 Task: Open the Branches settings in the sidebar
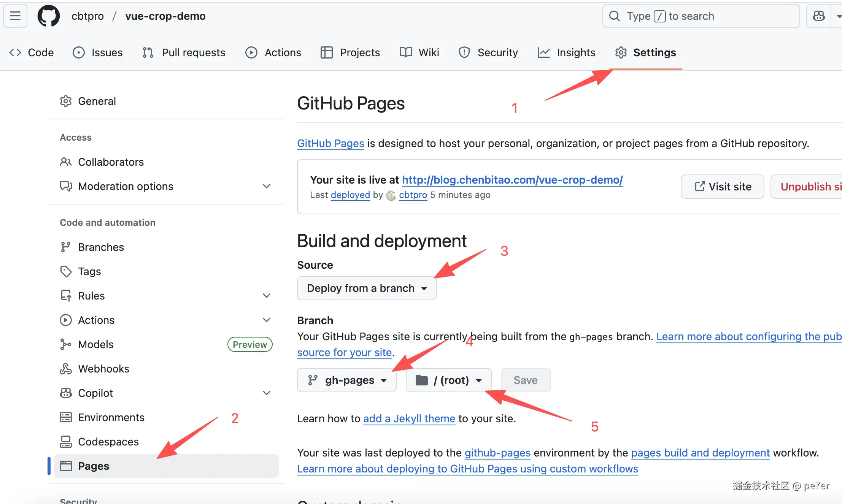(x=101, y=247)
